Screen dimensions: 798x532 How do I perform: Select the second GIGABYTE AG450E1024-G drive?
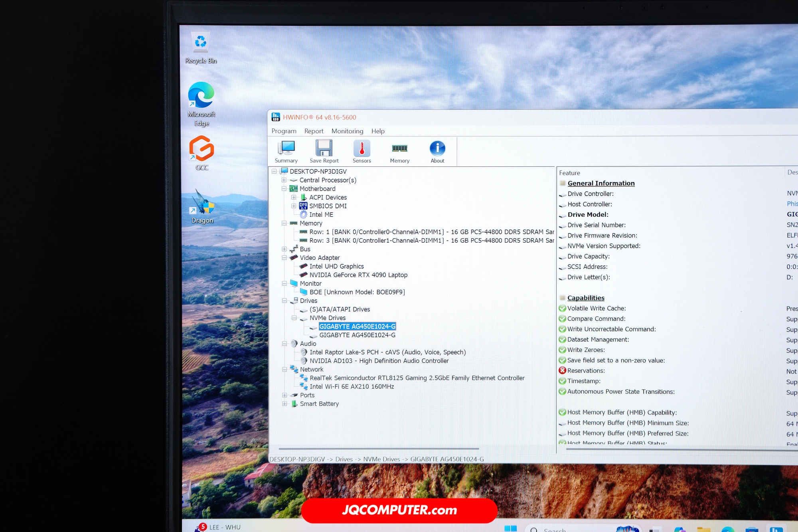pos(357,335)
